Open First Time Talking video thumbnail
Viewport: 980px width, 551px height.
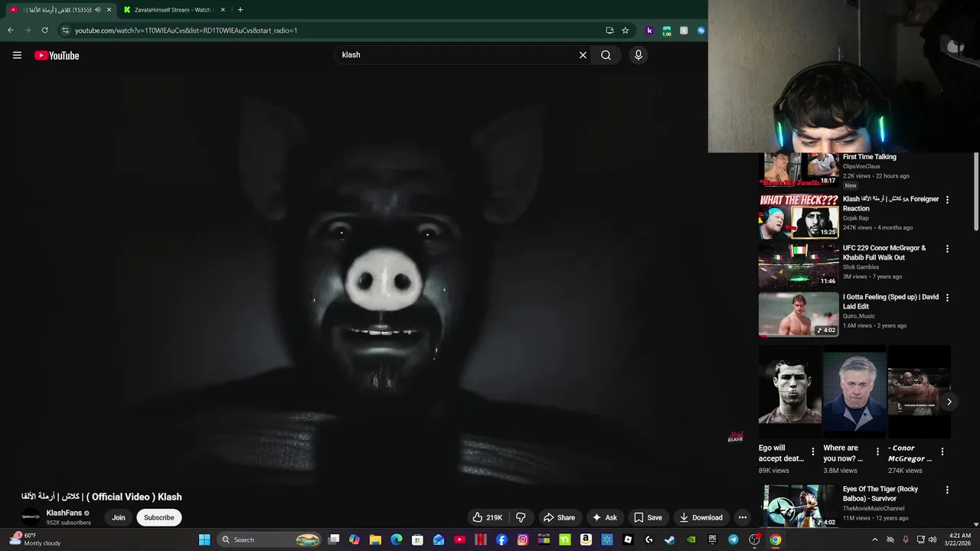click(x=799, y=169)
